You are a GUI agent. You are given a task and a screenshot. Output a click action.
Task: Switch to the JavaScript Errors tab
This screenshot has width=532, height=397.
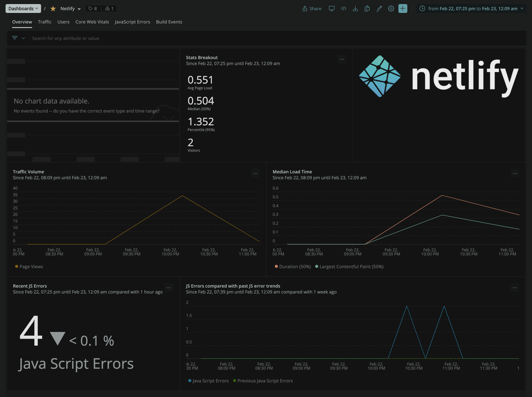132,22
